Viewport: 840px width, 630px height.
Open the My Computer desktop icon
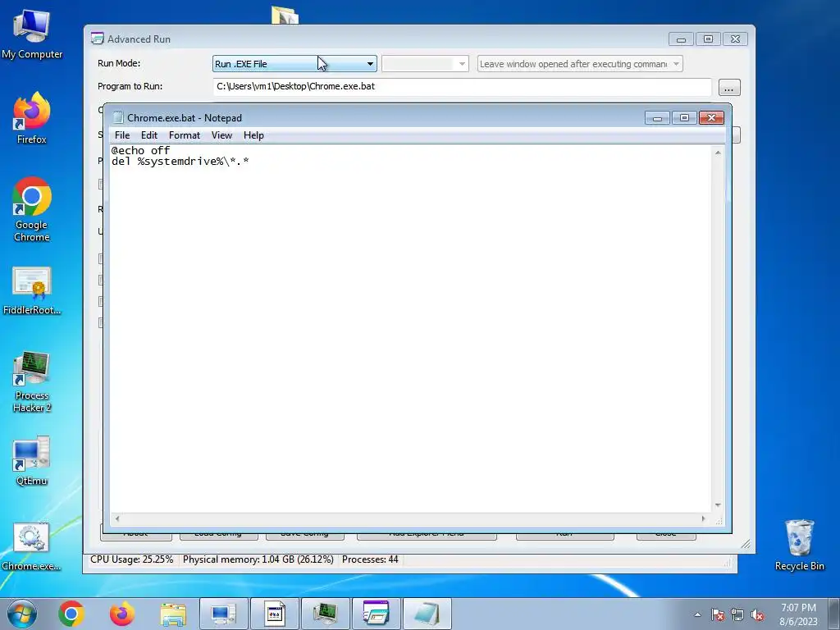coord(32,34)
